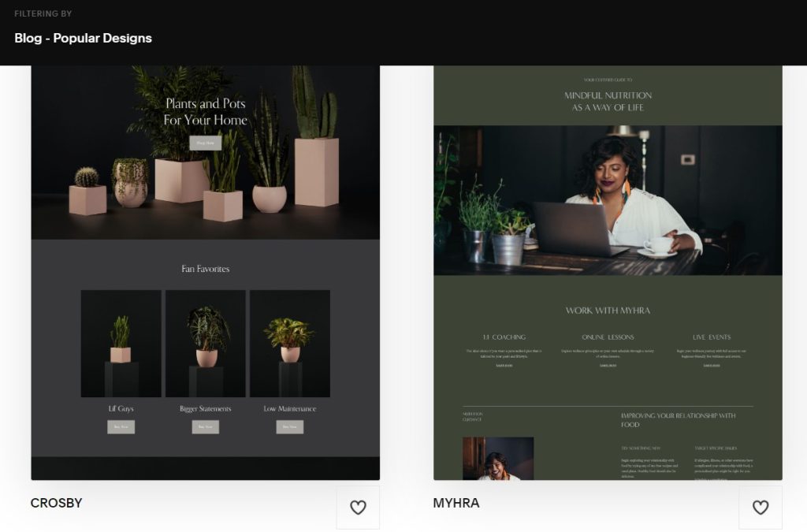Click the Work With Myhra heading
This screenshot has height=532, width=807.
click(x=608, y=311)
